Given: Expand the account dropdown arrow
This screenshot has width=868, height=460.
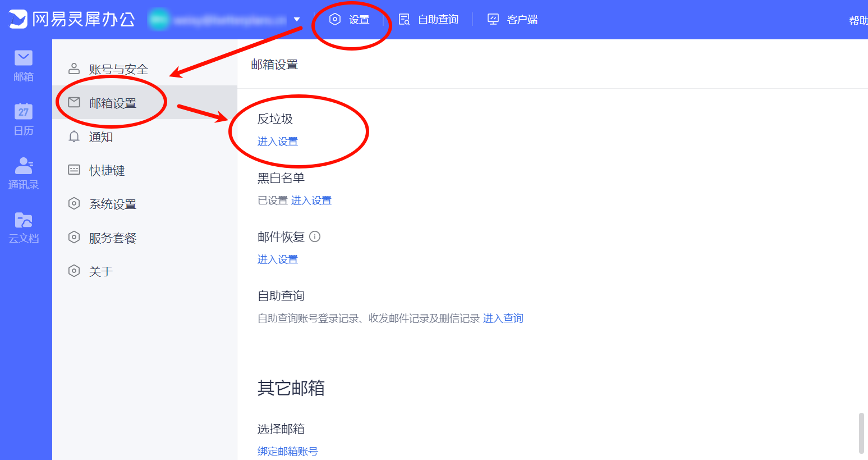Looking at the screenshot, I should click(x=297, y=20).
